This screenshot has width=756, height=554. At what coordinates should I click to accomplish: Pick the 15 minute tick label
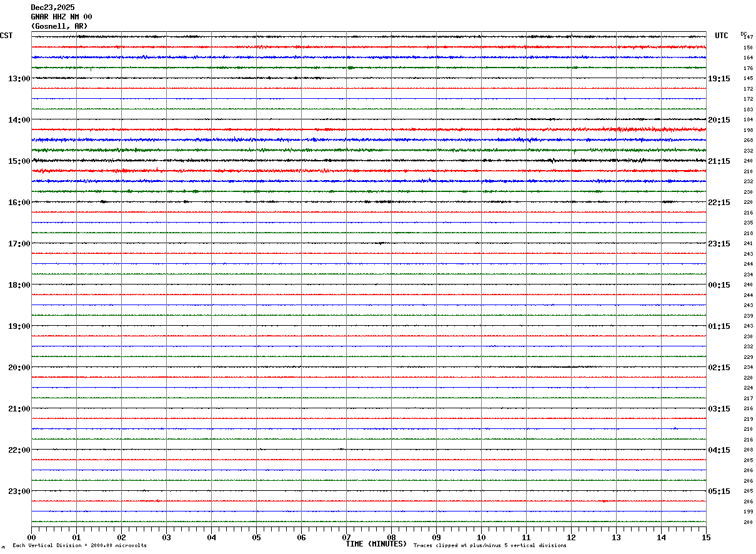point(705,537)
